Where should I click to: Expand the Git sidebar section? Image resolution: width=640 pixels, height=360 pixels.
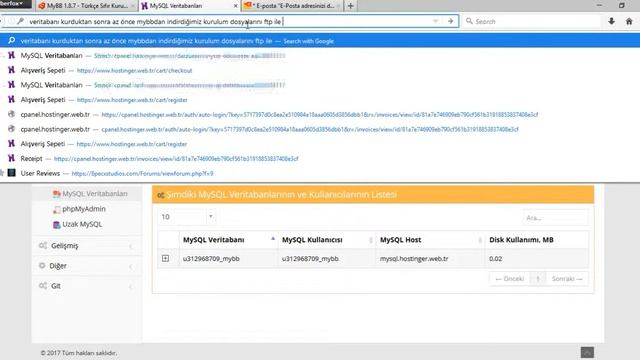coord(87,286)
